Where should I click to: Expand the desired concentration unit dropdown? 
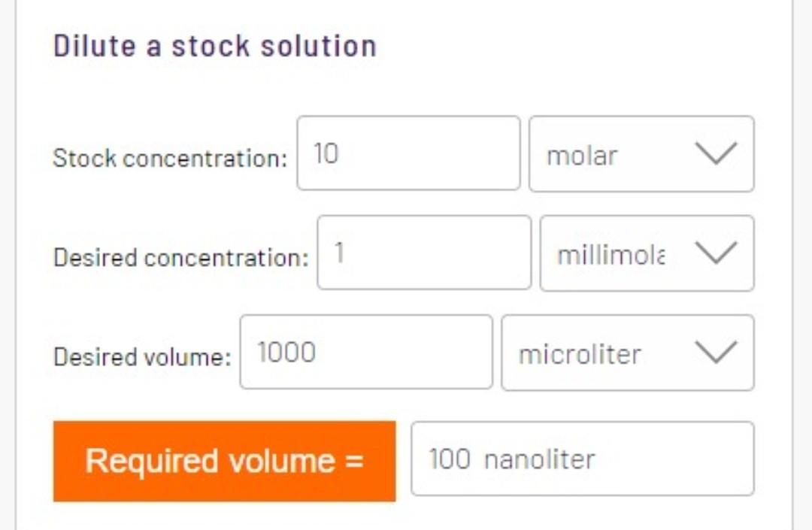click(647, 253)
